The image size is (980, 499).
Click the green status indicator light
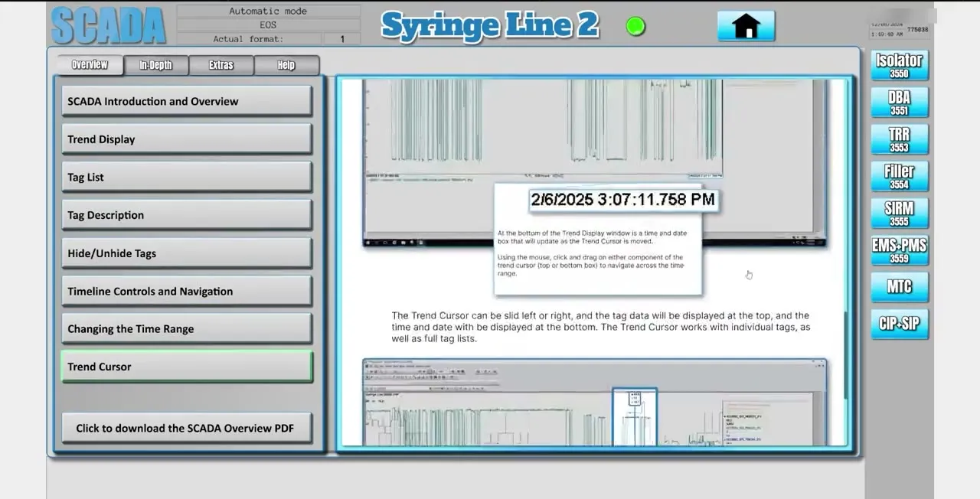pyautogui.click(x=635, y=27)
